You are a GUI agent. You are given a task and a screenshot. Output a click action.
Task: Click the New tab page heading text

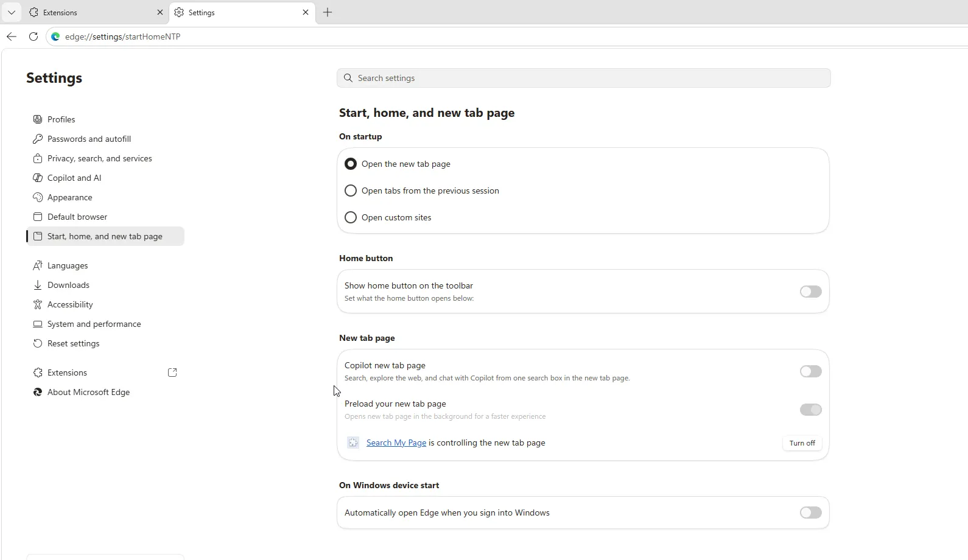pyautogui.click(x=367, y=338)
